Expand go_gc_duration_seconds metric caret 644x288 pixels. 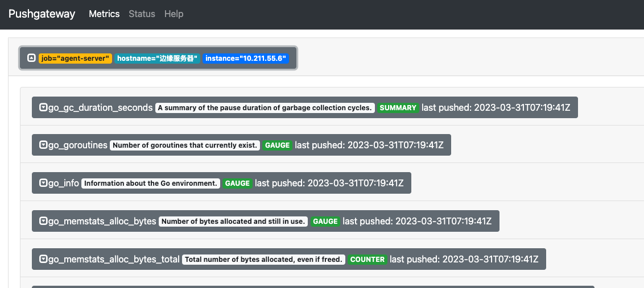44,107
